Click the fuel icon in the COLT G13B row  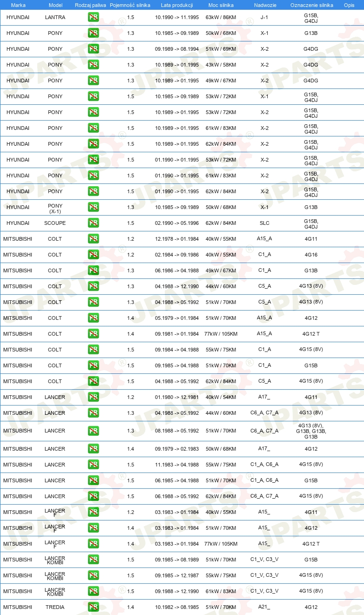point(94,270)
